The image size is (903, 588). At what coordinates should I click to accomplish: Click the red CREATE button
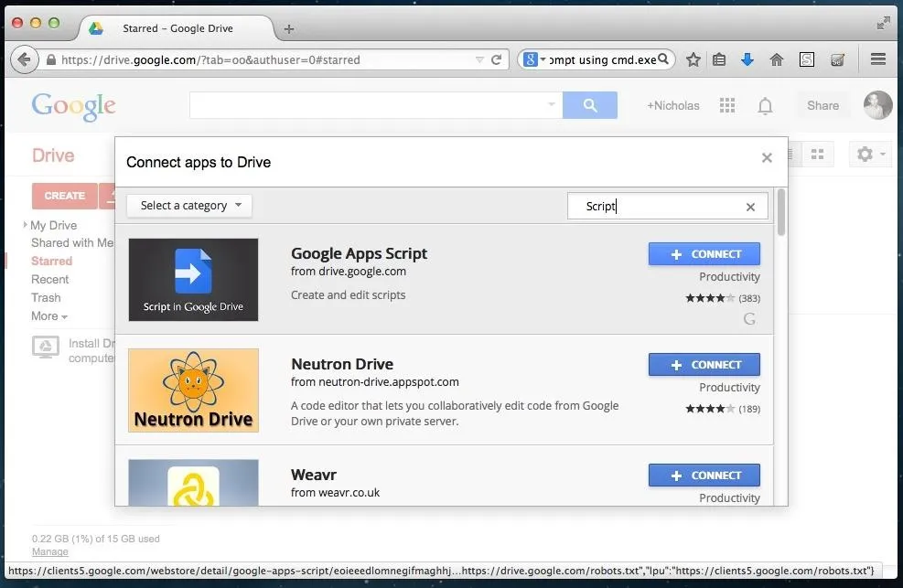pyautogui.click(x=64, y=196)
